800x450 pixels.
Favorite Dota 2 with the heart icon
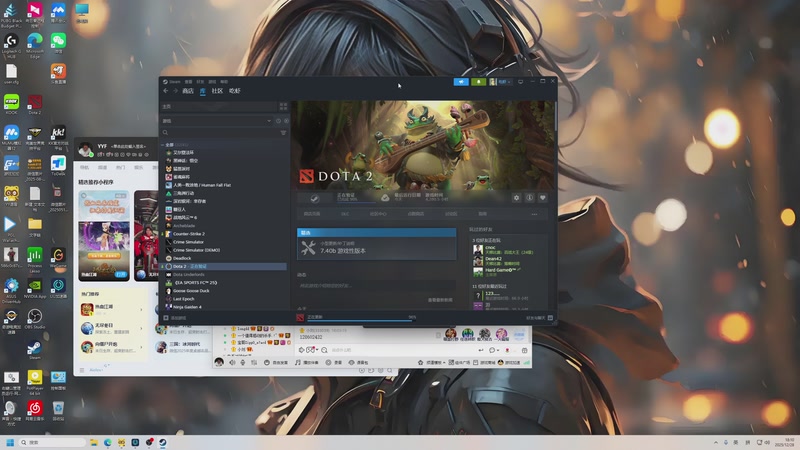coord(543,197)
